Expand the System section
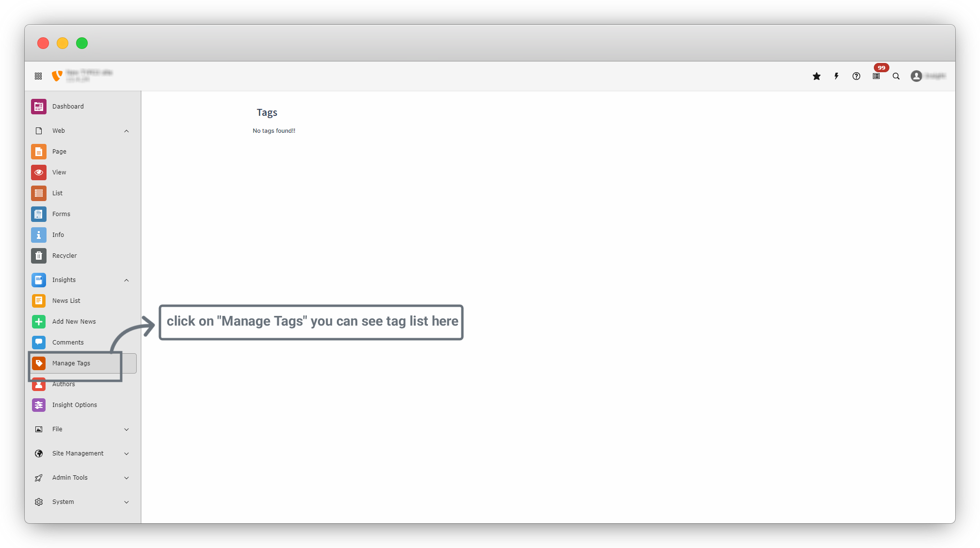The image size is (980, 548). click(126, 502)
